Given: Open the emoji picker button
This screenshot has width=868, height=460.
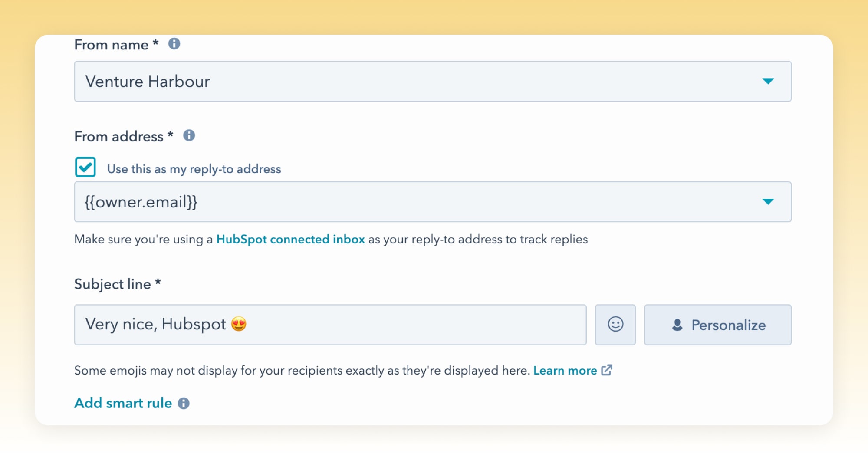Looking at the screenshot, I should 615,325.
